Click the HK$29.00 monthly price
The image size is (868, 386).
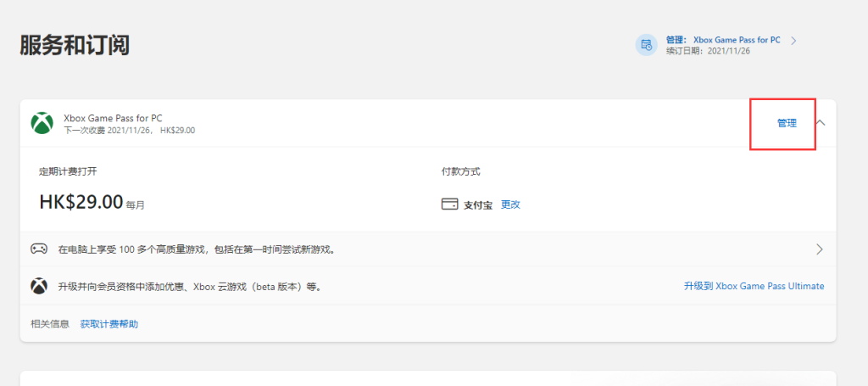click(x=81, y=202)
